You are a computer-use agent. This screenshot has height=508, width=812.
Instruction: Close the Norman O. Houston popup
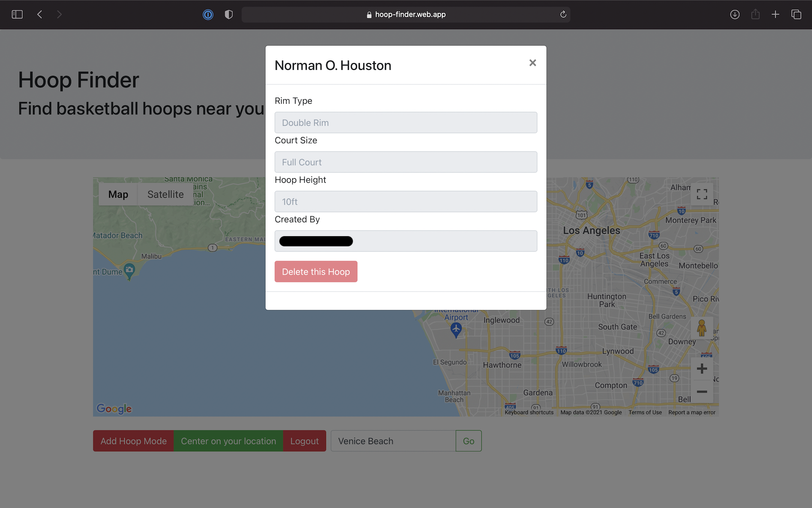[x=532, y=63]
